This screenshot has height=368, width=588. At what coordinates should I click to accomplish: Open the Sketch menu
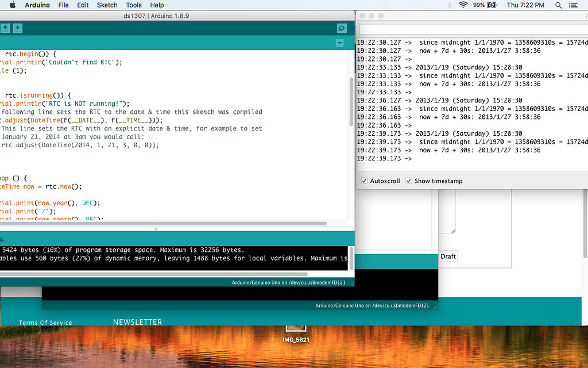107,5
